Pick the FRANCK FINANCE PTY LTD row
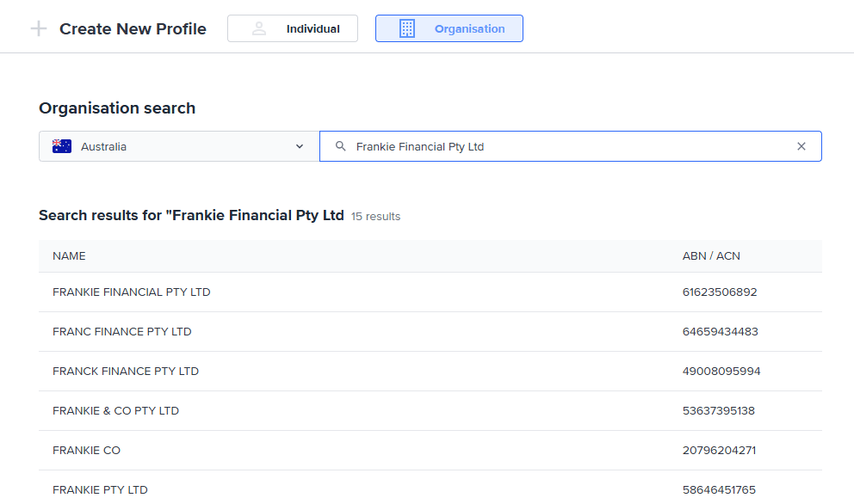Screen dimensions: 854x504 (126, 371)
